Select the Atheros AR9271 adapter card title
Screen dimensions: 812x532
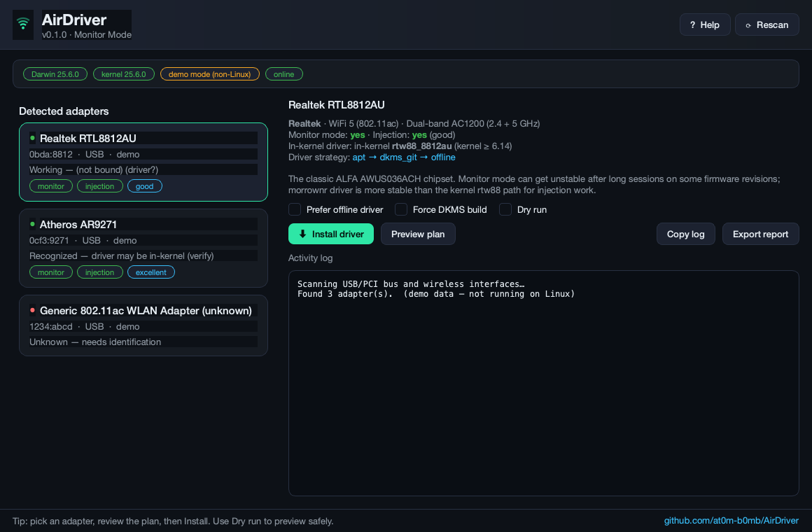click(x=78, y=224)
